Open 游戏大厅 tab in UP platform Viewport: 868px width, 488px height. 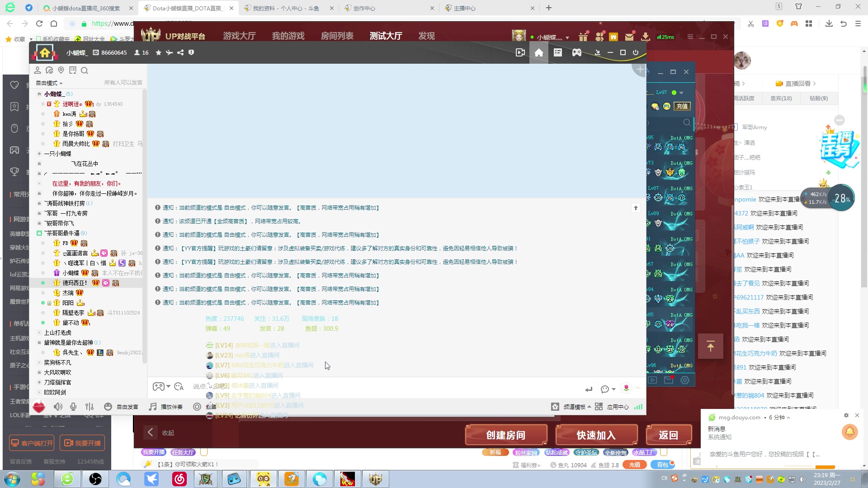[x=239, y=36]
